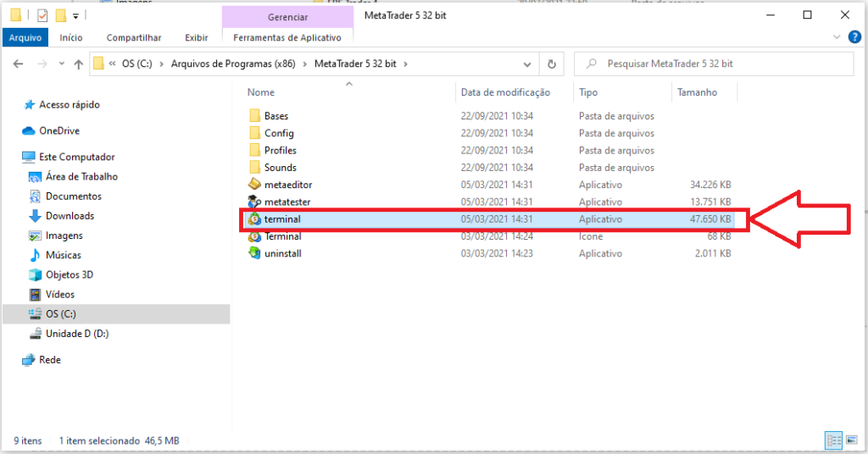
Task: Open the Arquivo menu
Action: tap(25, 37)
